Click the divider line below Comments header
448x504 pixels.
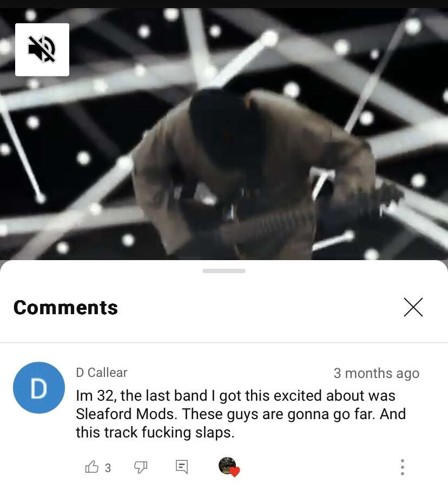224,343
